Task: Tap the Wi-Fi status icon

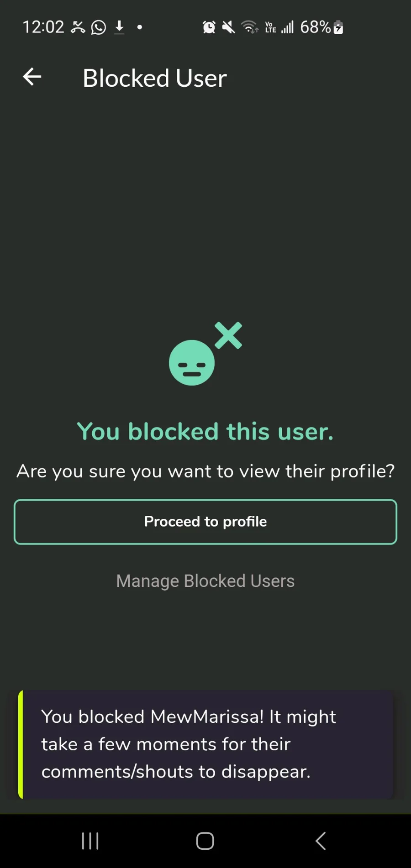Action: click(249, 27)
